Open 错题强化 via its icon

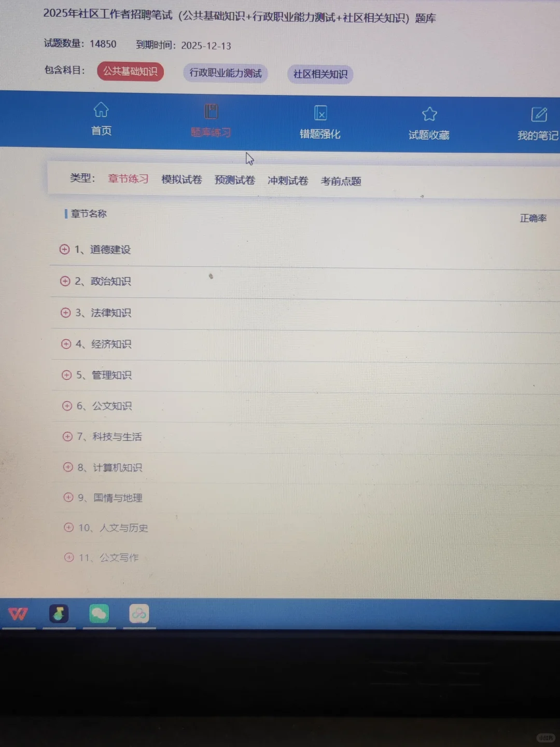320,113
